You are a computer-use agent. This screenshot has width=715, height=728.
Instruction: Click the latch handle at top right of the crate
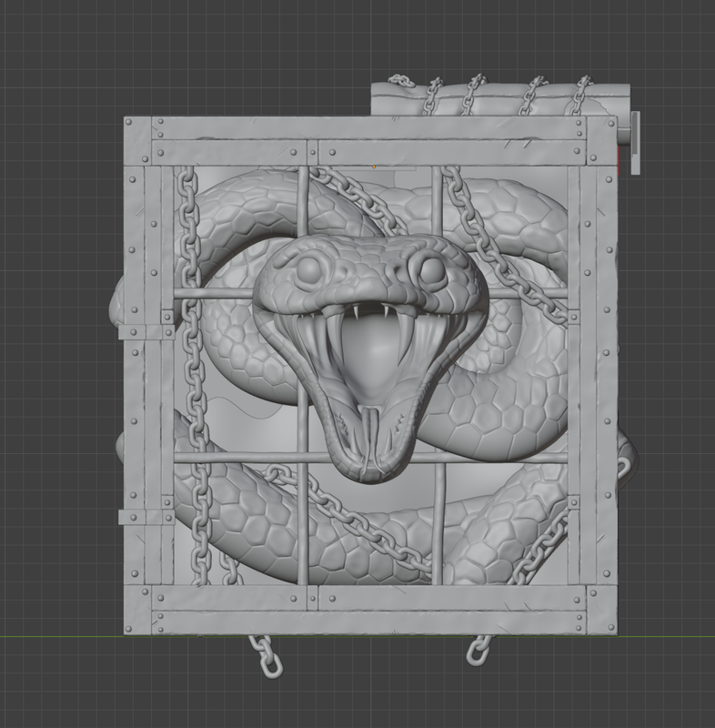[635, 143]
